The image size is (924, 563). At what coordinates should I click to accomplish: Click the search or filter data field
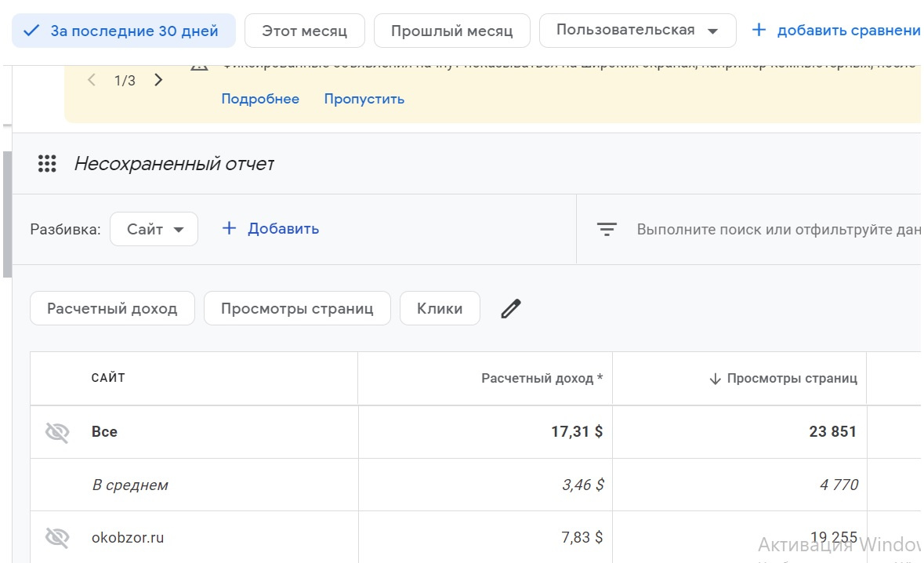tap(776, 230)
